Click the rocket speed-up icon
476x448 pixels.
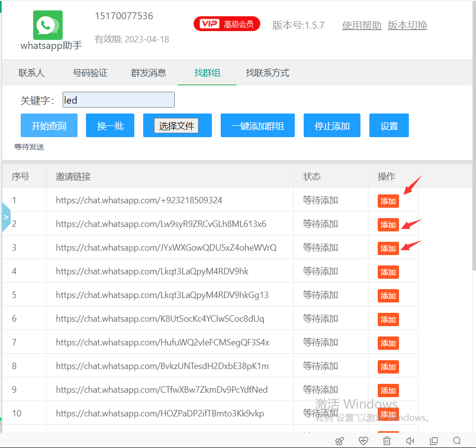pos(339,441)
